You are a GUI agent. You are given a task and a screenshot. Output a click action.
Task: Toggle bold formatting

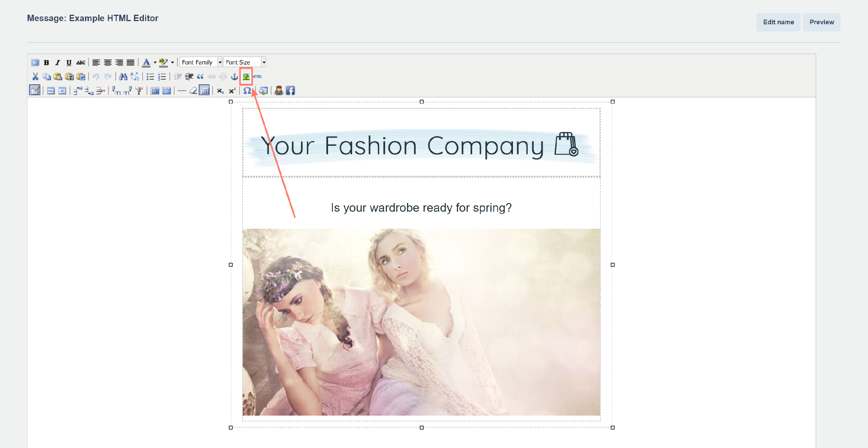click(47, 63)
